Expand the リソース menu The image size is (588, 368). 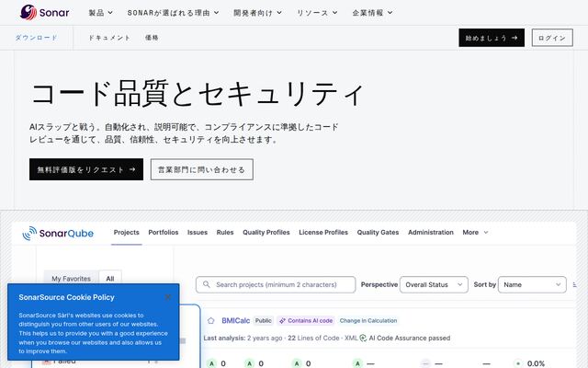point(317,12)
